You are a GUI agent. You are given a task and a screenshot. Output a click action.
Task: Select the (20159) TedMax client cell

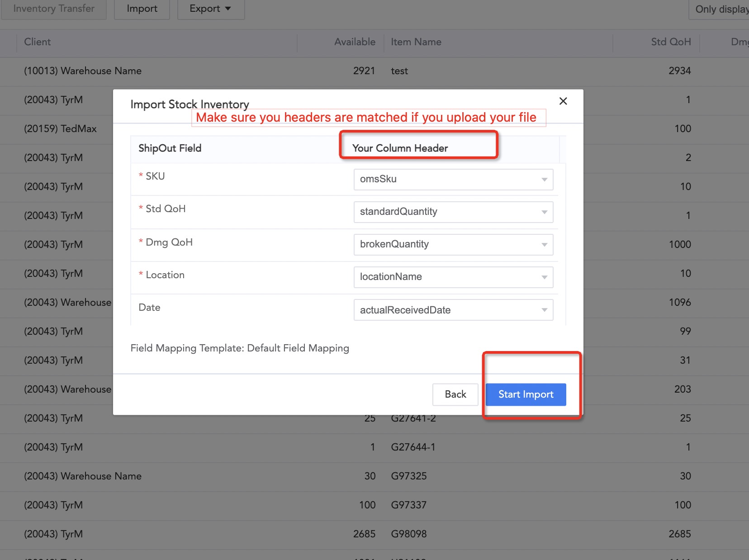(x=60, y=129)
